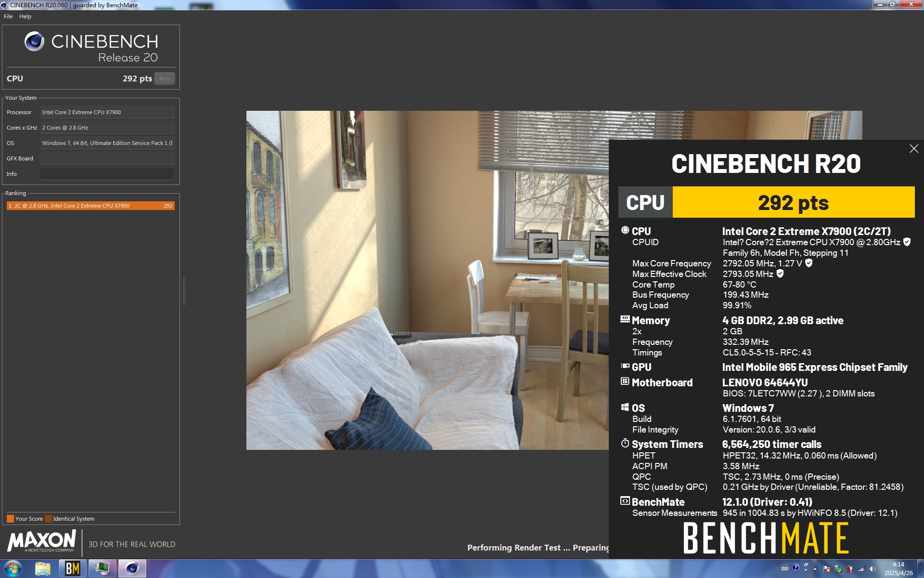
Task: Click the LENOVO 64644YU motherboard text
Action: (765, 382)
